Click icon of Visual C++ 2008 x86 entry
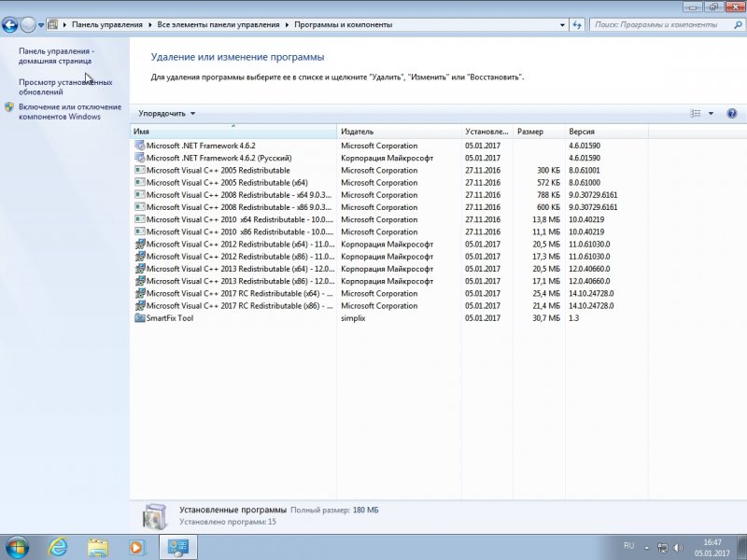 [139, 207]
